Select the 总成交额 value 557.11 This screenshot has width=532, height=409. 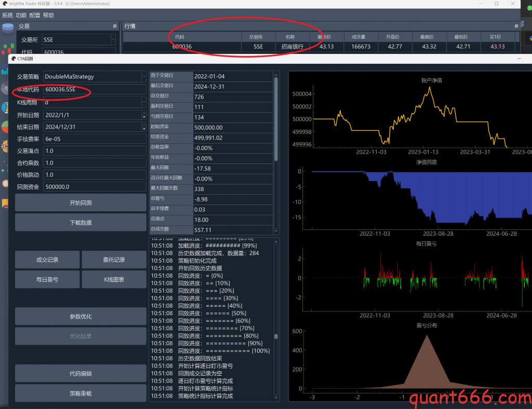[233, 230]
